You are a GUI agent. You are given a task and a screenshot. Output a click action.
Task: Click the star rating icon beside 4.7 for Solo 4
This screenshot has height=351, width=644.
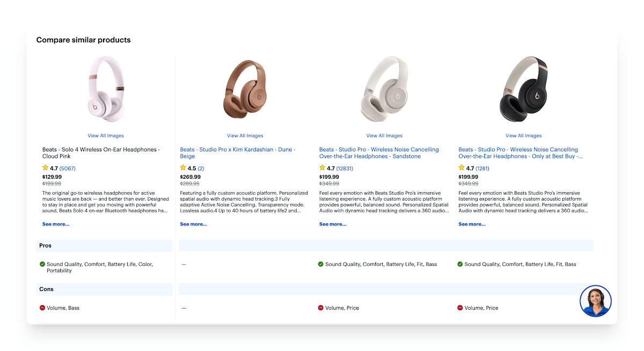click(45, 168)
